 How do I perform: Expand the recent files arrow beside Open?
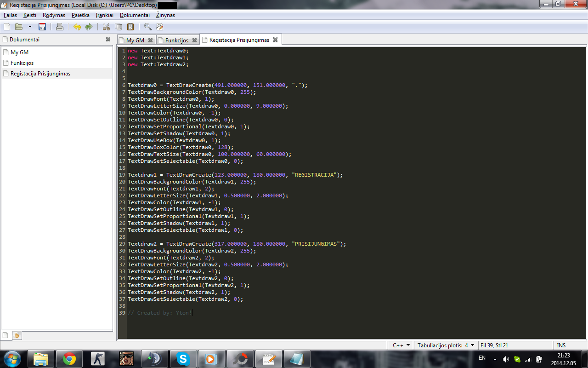pos(30,27)
